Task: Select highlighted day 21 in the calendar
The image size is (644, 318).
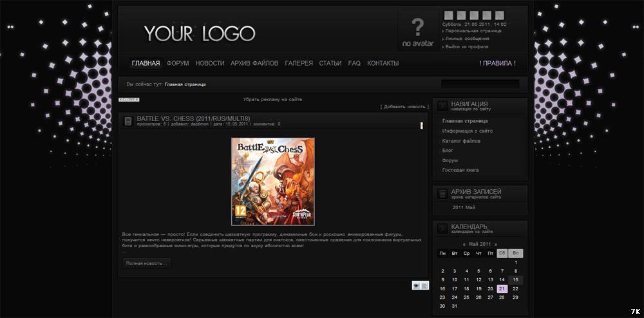Action: 502,289
